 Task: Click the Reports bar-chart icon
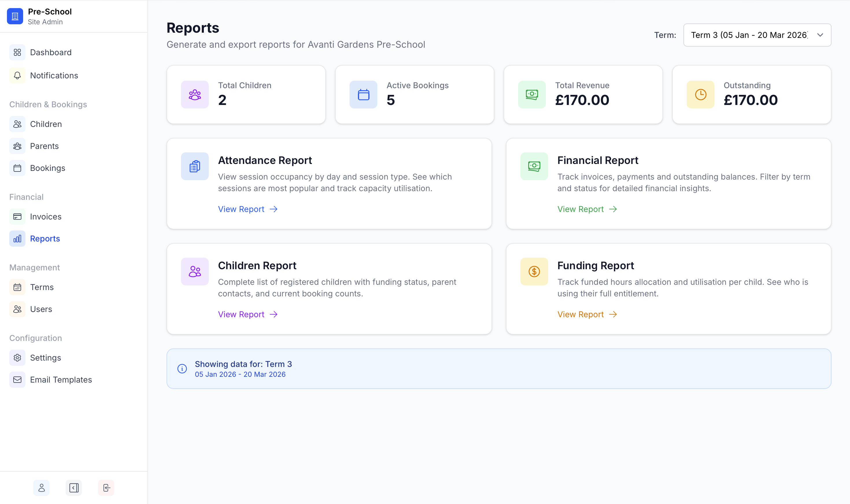pyautogui.click(x=17, y=239)
